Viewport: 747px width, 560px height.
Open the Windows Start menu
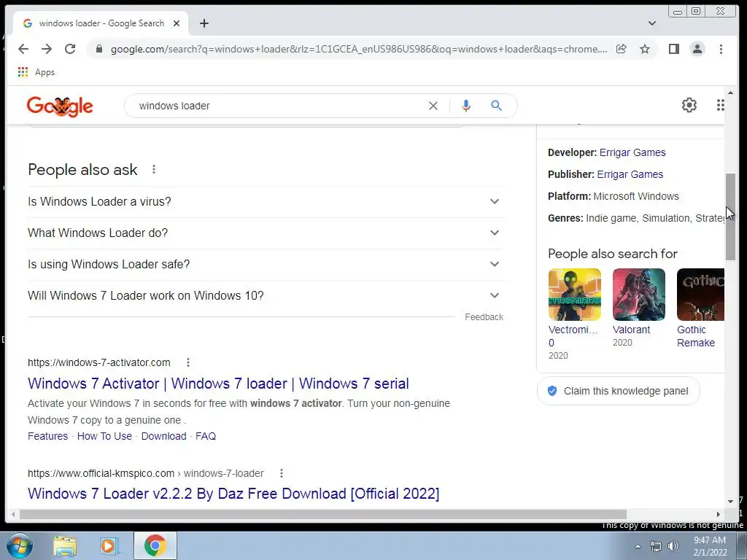20,545
